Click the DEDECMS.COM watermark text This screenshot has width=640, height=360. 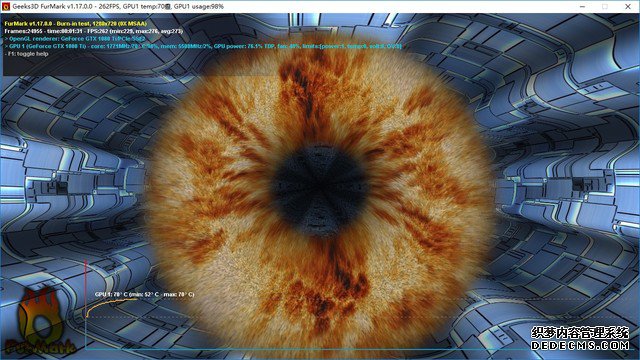(x=580, y=345)
